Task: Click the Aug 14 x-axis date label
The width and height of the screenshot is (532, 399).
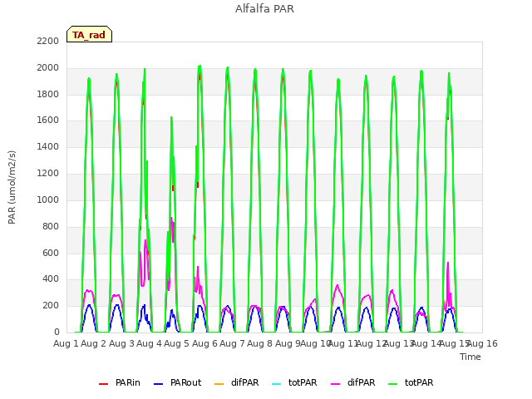Action: tap(426, 343)
